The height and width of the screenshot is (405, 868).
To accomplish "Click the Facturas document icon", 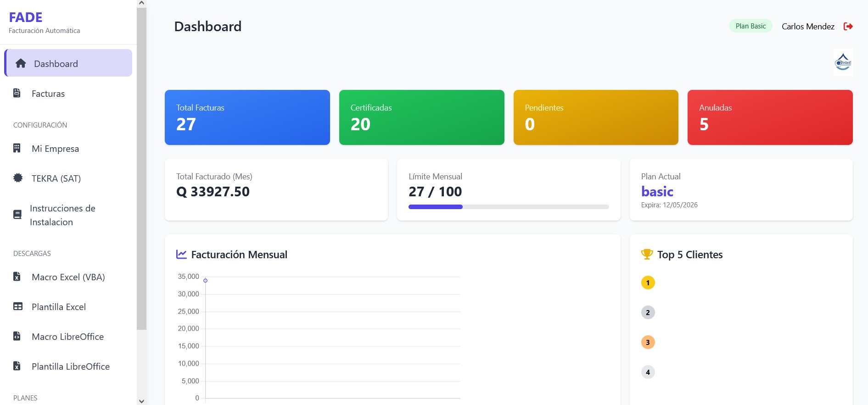I will tap(17, 93).
